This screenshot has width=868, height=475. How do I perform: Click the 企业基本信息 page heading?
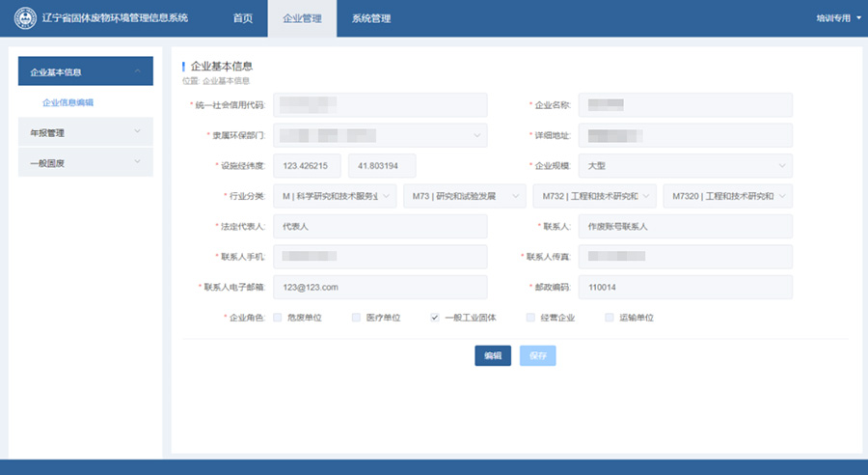coord(222,67)
